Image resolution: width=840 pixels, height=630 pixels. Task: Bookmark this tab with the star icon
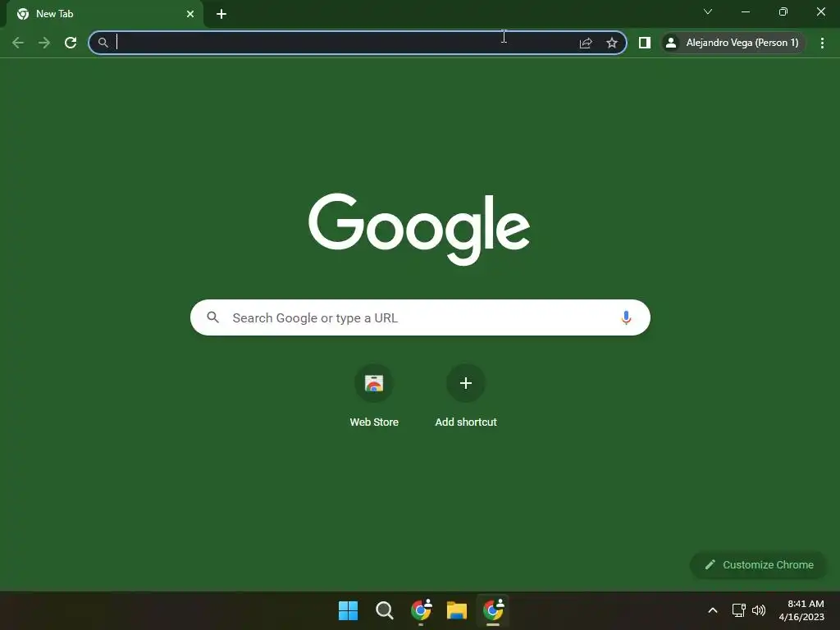pos(612,43)
